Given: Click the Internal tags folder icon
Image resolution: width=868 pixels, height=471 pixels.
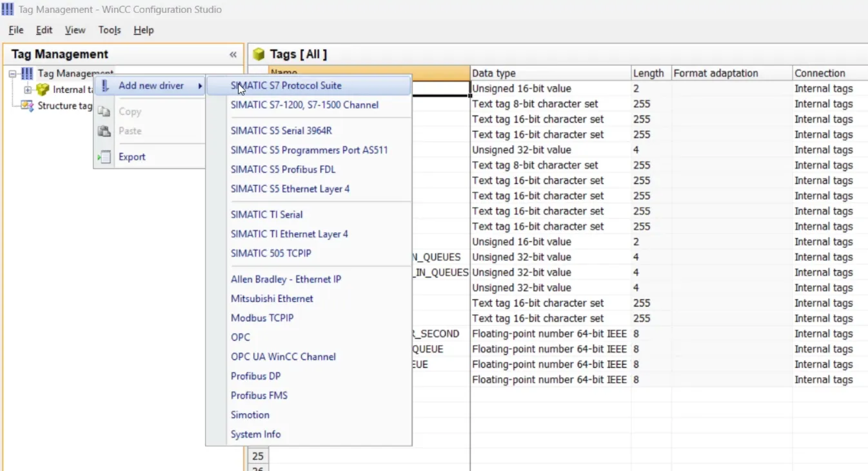Looking at the screenshot, I should click(43, 90).
